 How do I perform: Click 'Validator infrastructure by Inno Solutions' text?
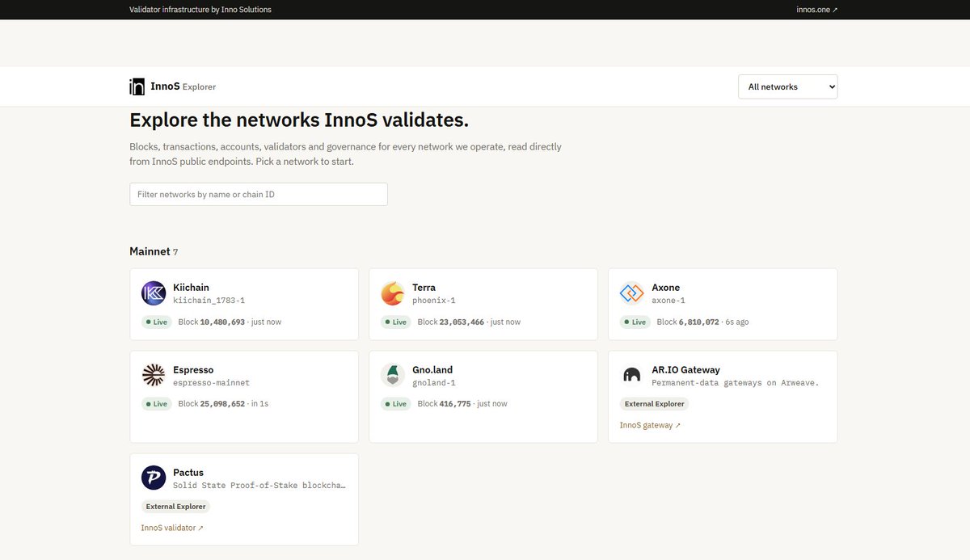(x=200, y=10)
